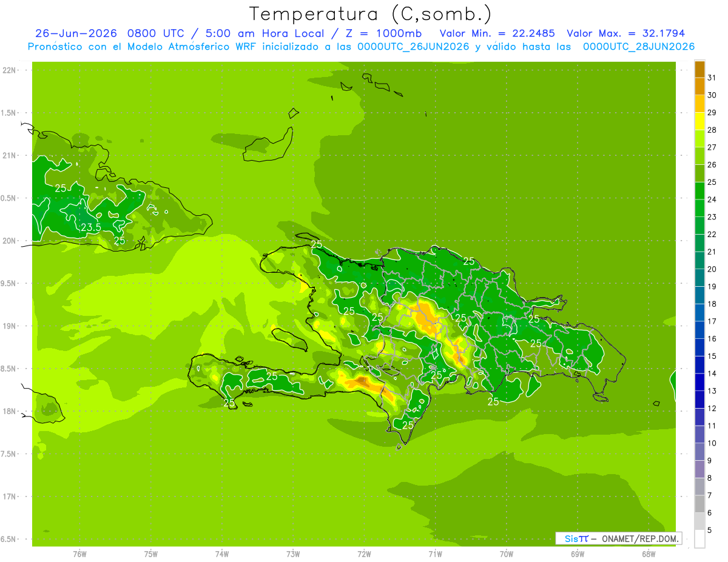Click the 68W longitude axis label
This screenshot has width=728, height=562.
point(648,554)
